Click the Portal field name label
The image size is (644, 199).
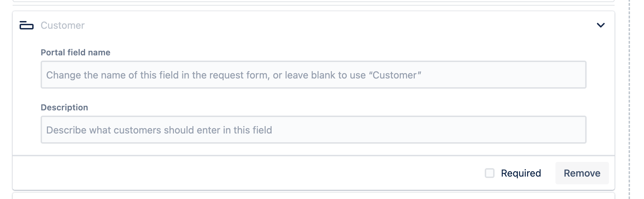point(76,53)
